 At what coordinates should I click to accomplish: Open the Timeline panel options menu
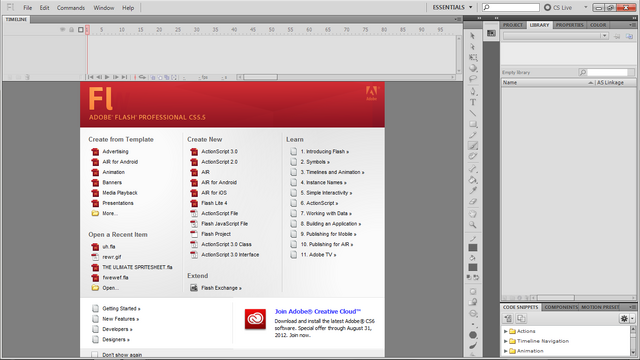click(x=458, y=19)
